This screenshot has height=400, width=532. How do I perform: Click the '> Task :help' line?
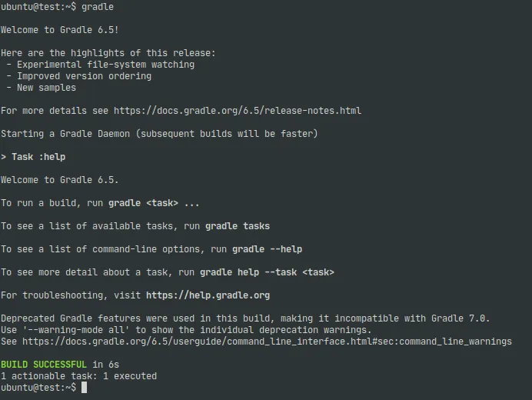click(x=33, y=157)
